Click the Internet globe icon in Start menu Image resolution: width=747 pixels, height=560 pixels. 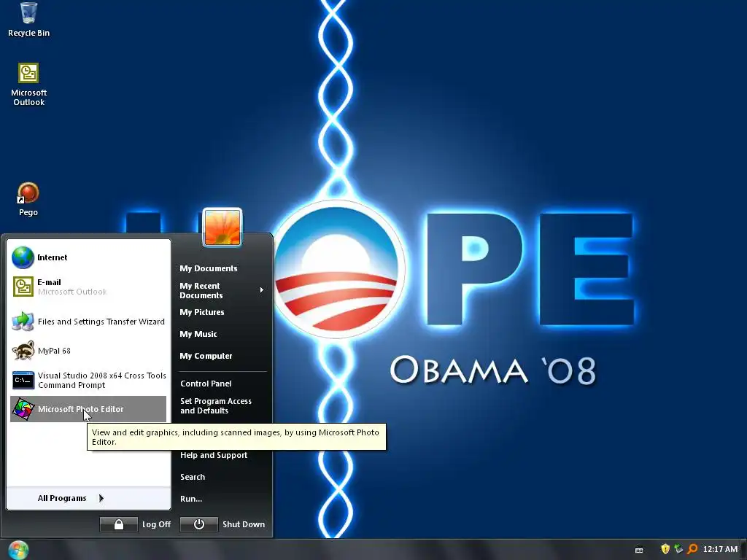coord(23,257)
